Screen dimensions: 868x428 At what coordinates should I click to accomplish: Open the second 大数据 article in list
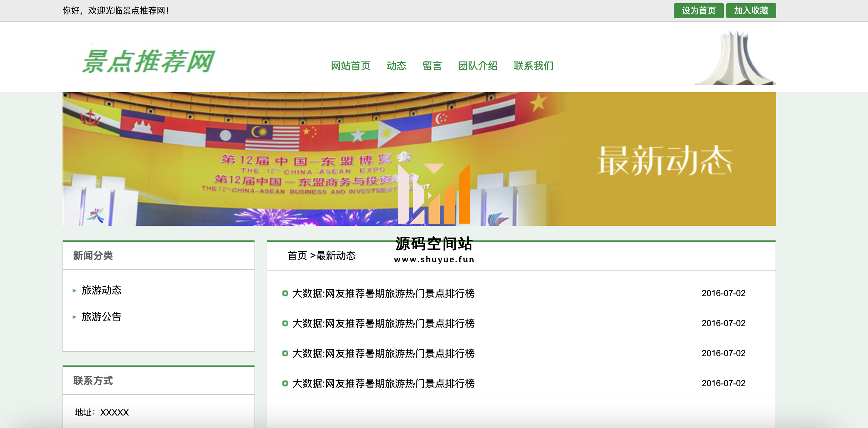tap(383, 323)
